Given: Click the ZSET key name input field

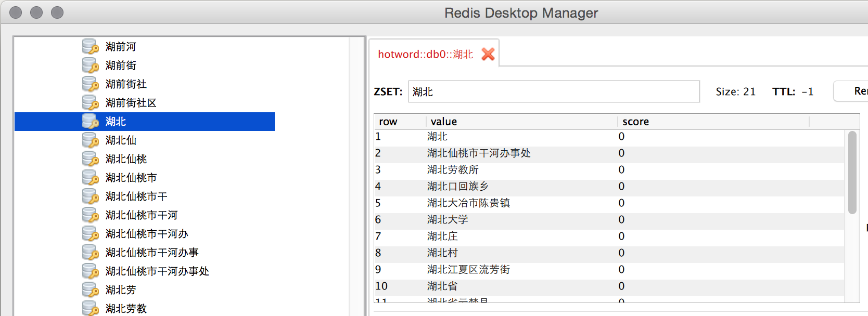Looking at the screenshot, I should pyautogui.click(x=553, y=92).
